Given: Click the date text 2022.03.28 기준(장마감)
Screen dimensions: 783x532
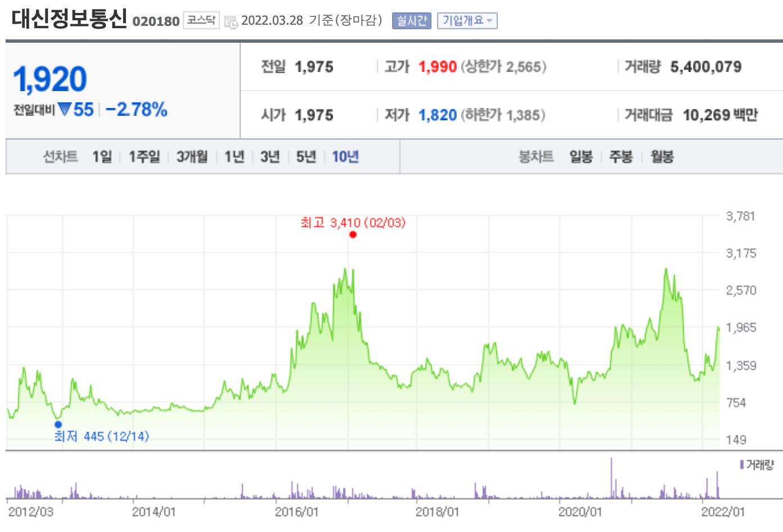Looking at the screenshot, I should (312, 20).
